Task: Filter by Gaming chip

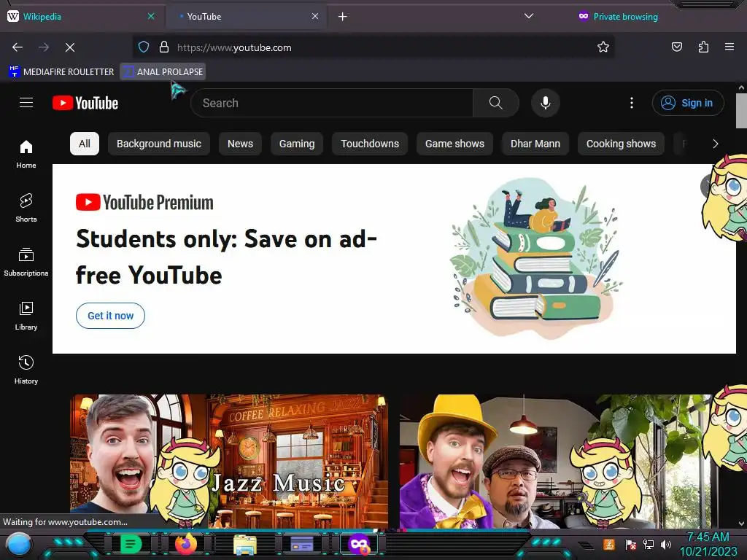Action: (297, 144)
